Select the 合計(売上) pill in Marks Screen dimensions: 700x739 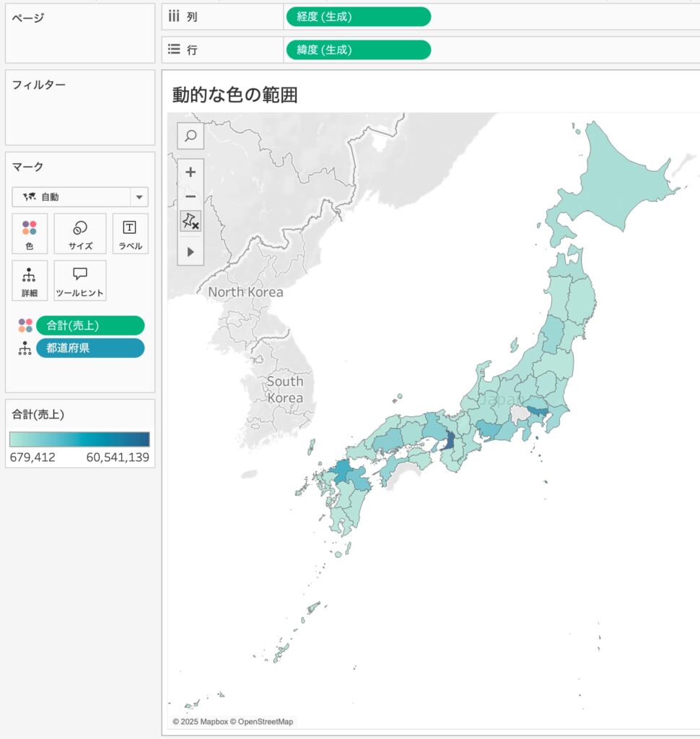coord(90,325)
